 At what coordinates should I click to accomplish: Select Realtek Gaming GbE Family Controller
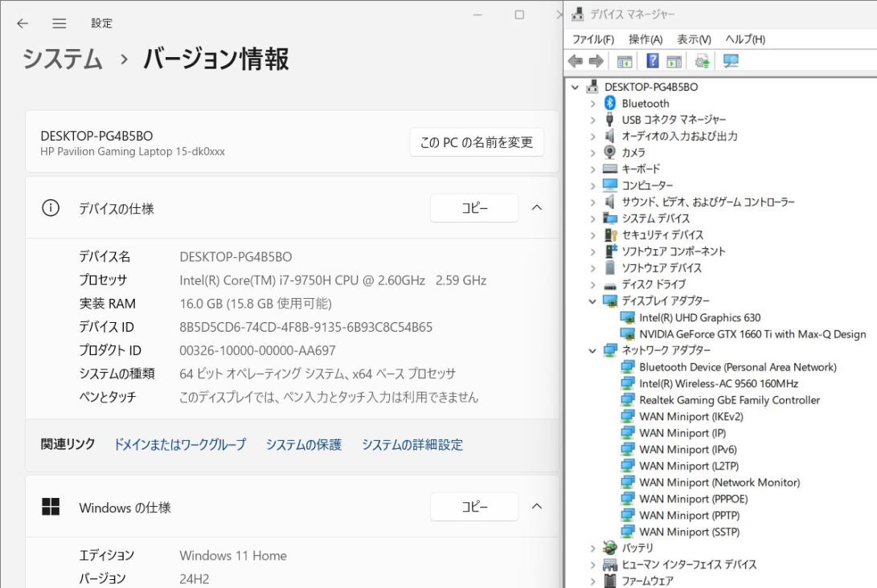[x=729, y=400]
